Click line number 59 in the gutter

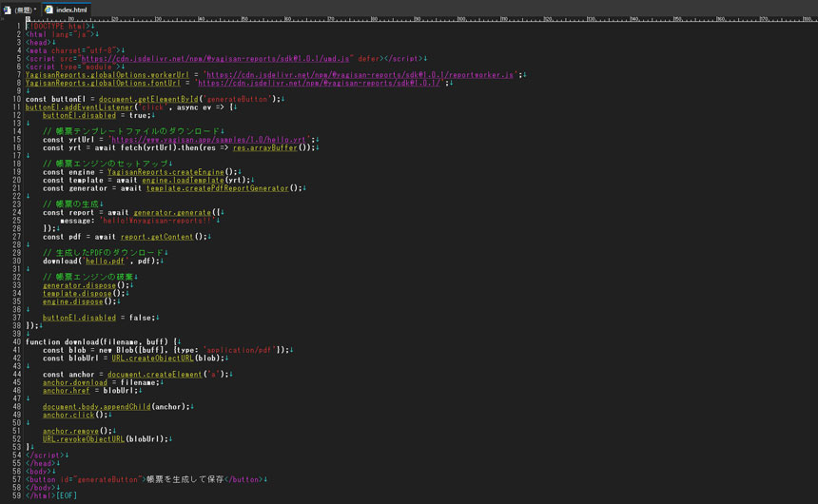click(x=16, y=495)
